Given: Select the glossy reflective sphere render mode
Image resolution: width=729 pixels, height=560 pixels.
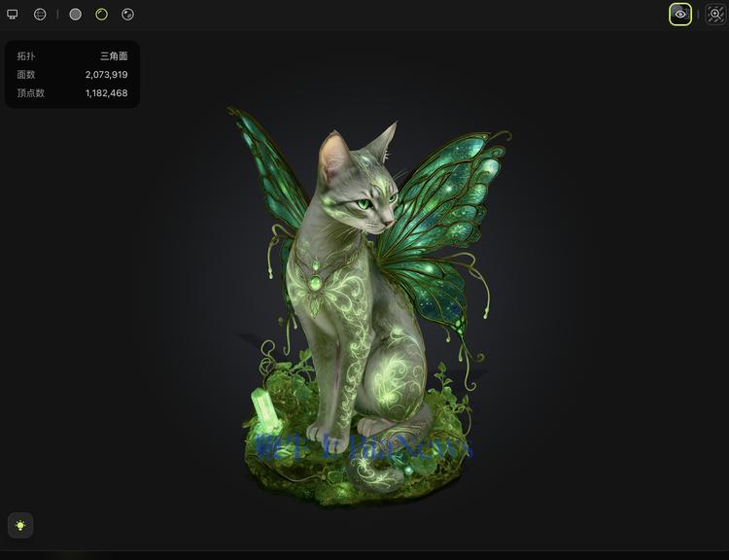Looking at the screenshot, I should [x=127, y=15].
